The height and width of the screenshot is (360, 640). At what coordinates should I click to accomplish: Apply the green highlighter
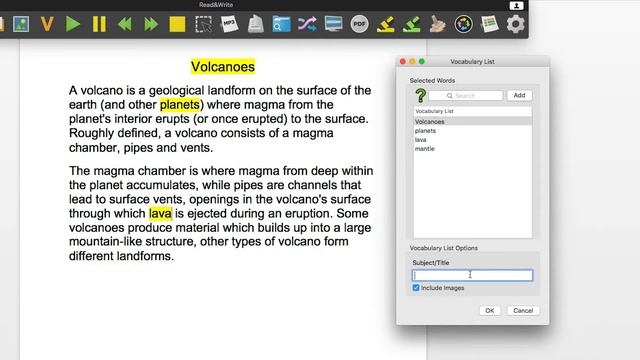pyautogui.click(x=411, y=24)
